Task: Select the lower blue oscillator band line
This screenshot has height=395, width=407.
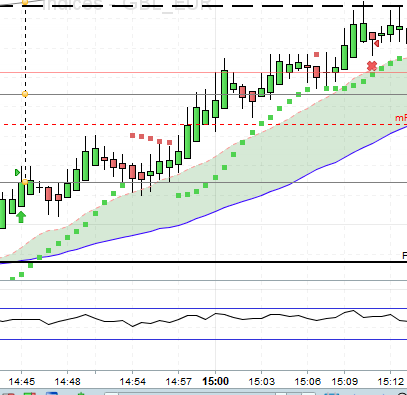Action: pos(203,340)
